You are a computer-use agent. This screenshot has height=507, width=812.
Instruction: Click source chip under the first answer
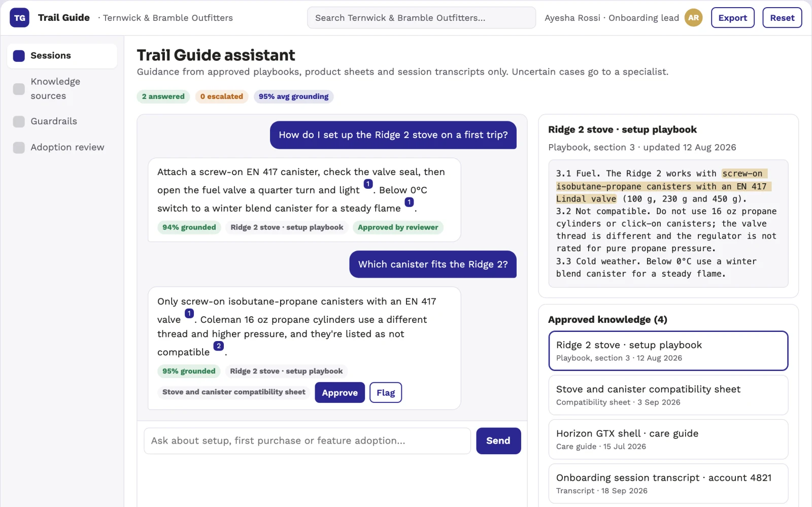[x=287, y=227]
